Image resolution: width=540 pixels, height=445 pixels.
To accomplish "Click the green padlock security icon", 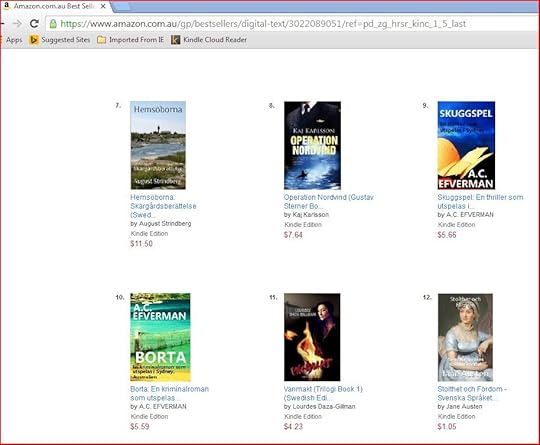I will click(53, 24).
